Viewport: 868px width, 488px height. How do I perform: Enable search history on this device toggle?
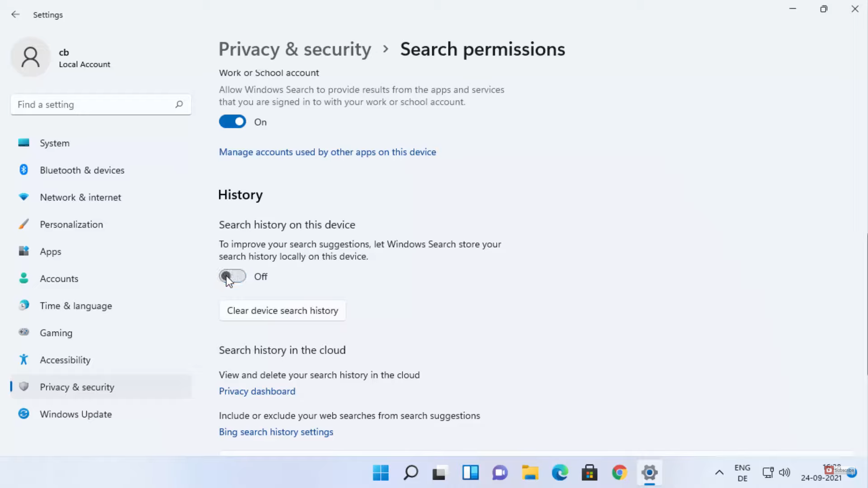[232, 276]
